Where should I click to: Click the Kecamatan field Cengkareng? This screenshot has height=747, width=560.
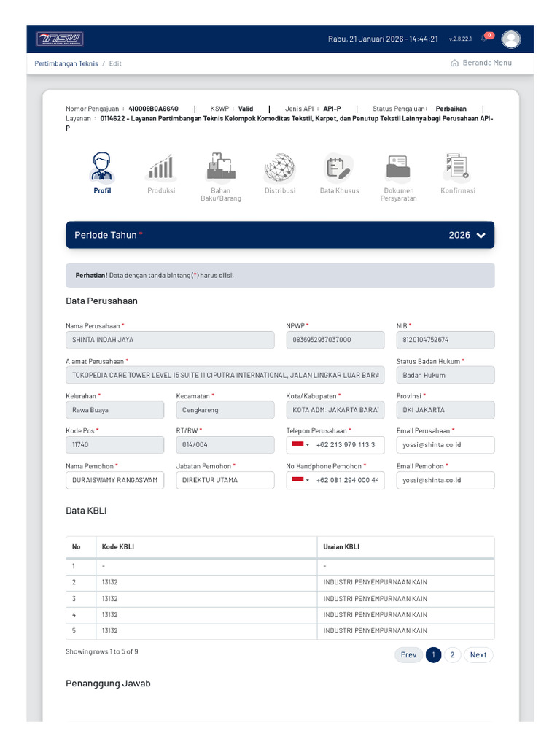click(x=225, y=410)
